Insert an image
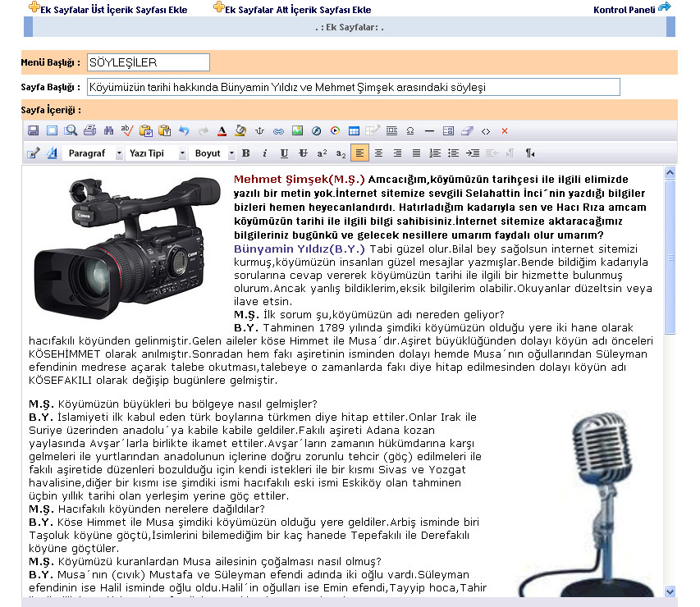700x607 pixels. click(297, 130)
